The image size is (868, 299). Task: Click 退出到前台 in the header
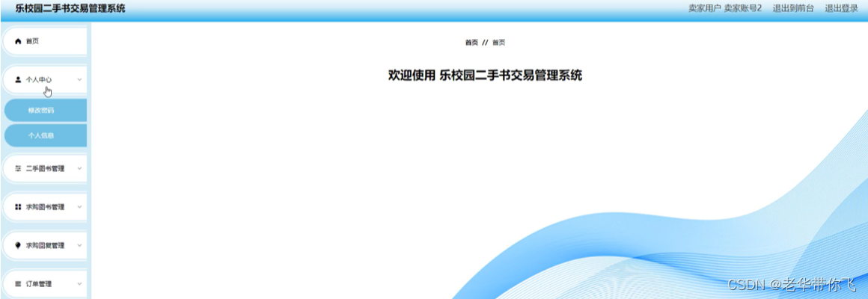[x=793, y=8]
